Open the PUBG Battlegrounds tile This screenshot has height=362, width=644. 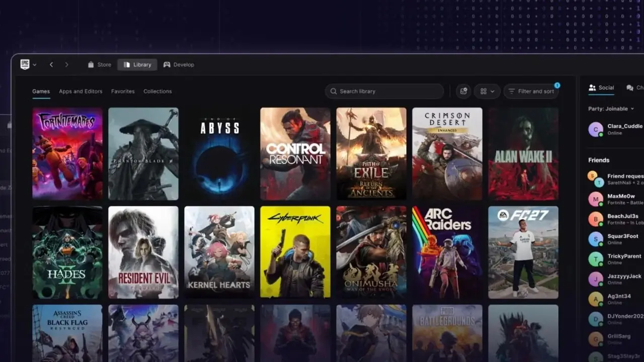[x=447, y=333]
